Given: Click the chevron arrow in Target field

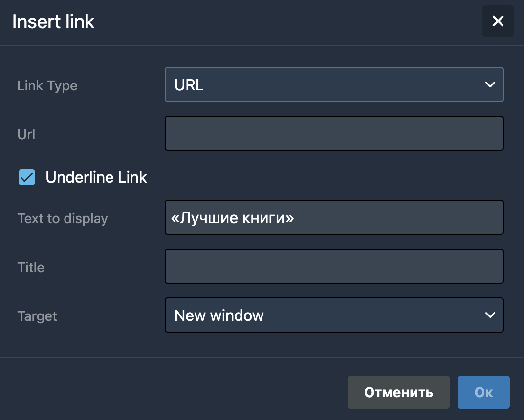Looking at the screenshot, I should pyautogui.click(x=490, y=315).
